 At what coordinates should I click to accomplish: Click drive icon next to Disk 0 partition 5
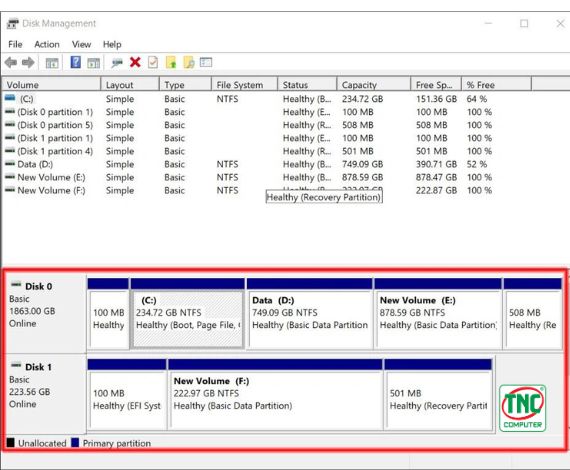click(10, 124)
